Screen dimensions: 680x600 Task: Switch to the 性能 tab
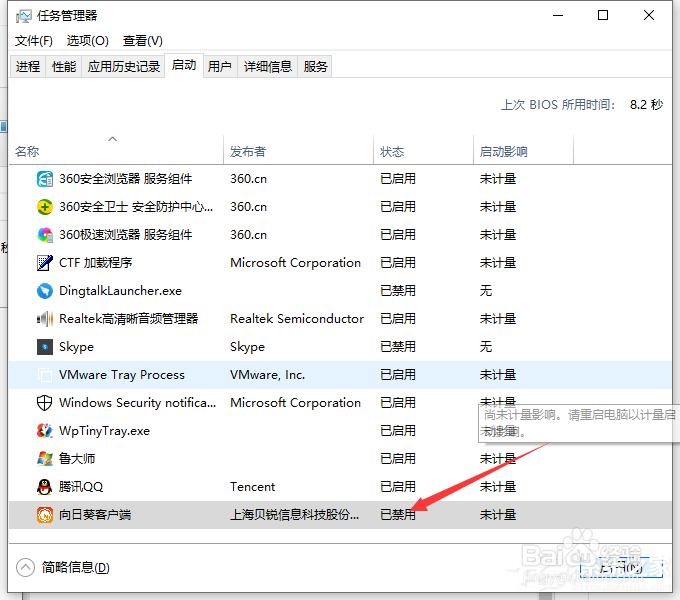tap(64, 66)
